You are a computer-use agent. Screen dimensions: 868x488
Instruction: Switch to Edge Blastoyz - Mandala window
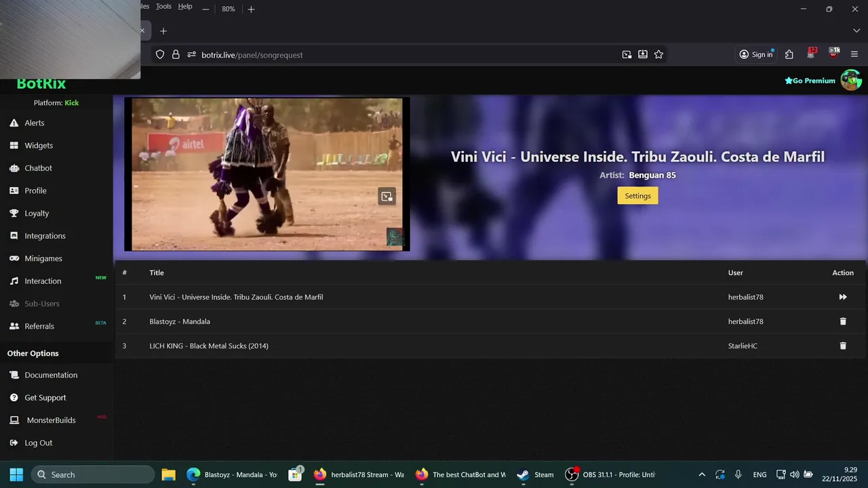tap(232, 474)
